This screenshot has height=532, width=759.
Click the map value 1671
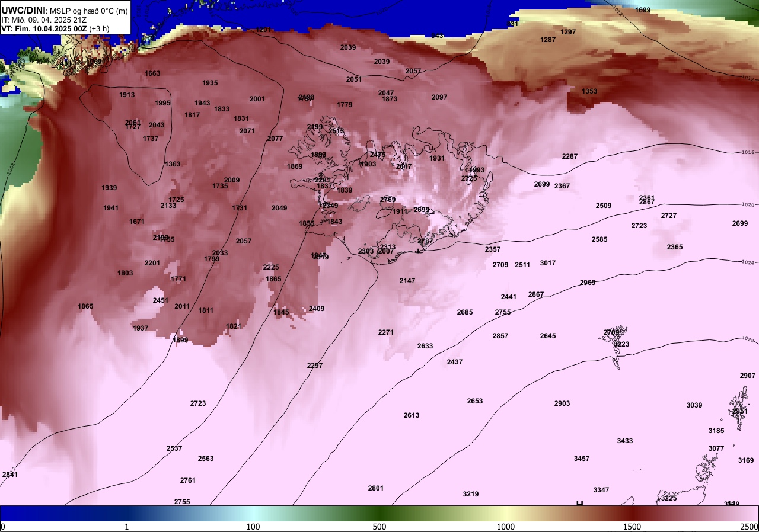137,222
